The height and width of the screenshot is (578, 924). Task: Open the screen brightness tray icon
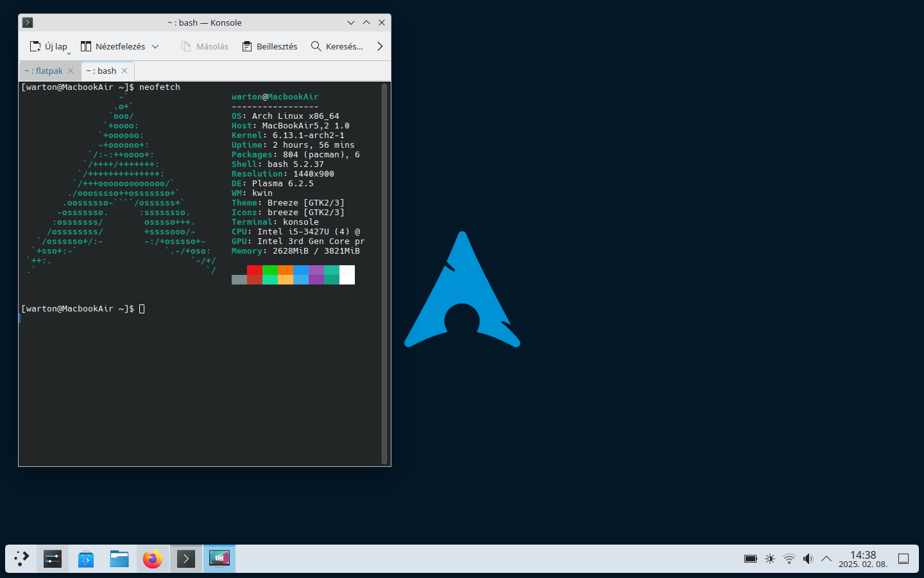coord(770,559)
